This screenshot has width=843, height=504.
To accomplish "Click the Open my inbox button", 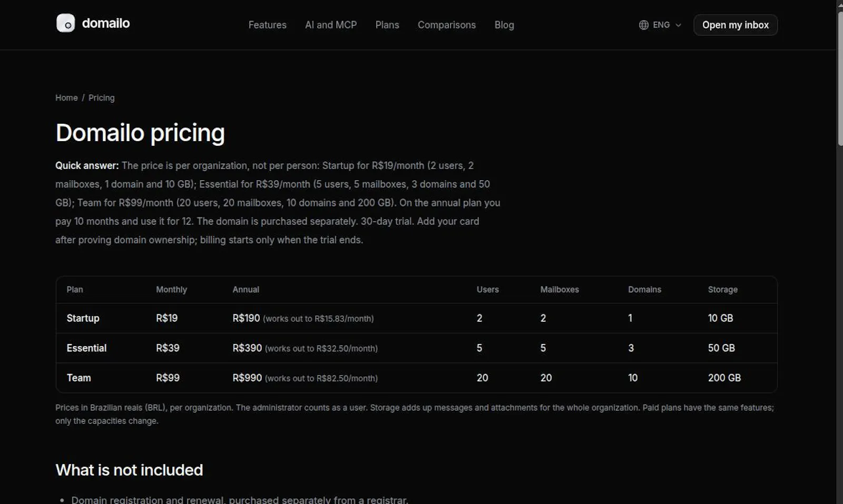I will pyautogui.click(x=736, y=25).
